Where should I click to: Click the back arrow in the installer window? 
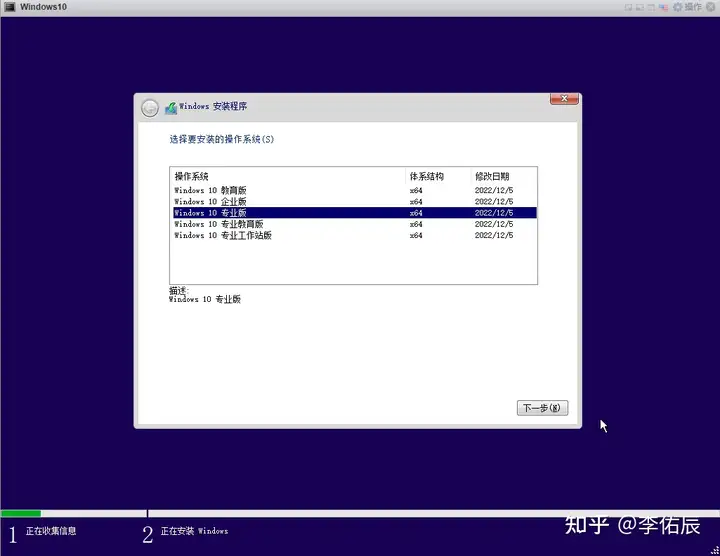[x=150, y=108]
